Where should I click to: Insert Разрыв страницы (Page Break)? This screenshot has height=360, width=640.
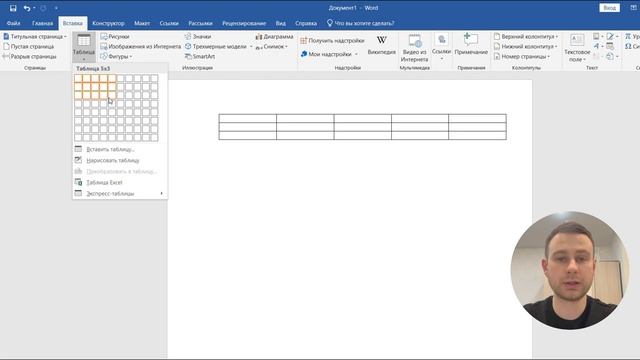tap(29, 56)
